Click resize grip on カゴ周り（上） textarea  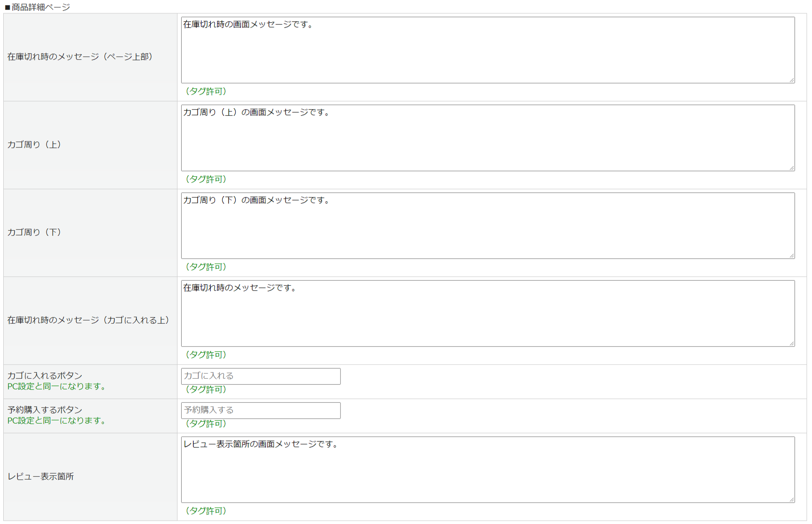792,168
